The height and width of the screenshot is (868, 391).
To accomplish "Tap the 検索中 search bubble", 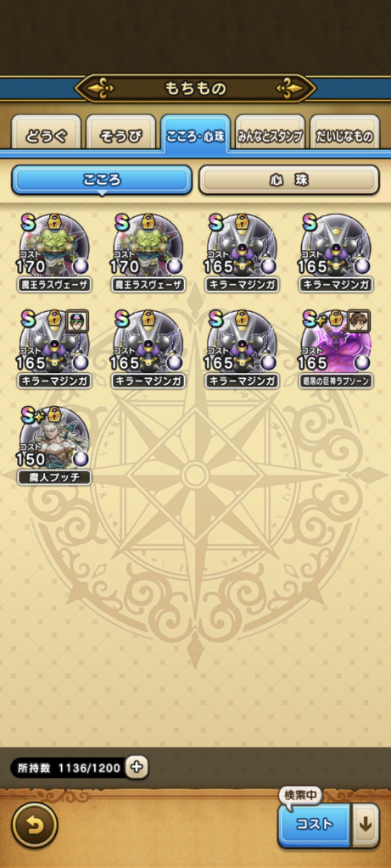I will (300, 795).
